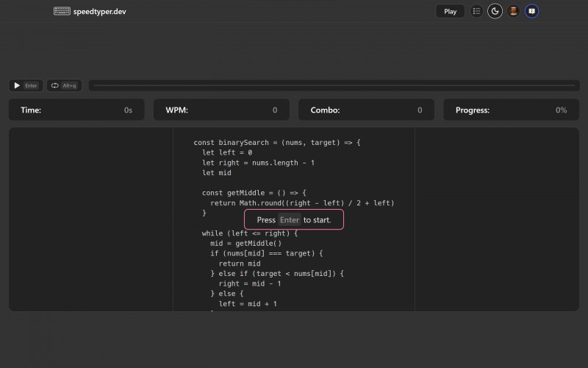
Task: Click the Enter key hint in prompt
Action: point(290,220)
